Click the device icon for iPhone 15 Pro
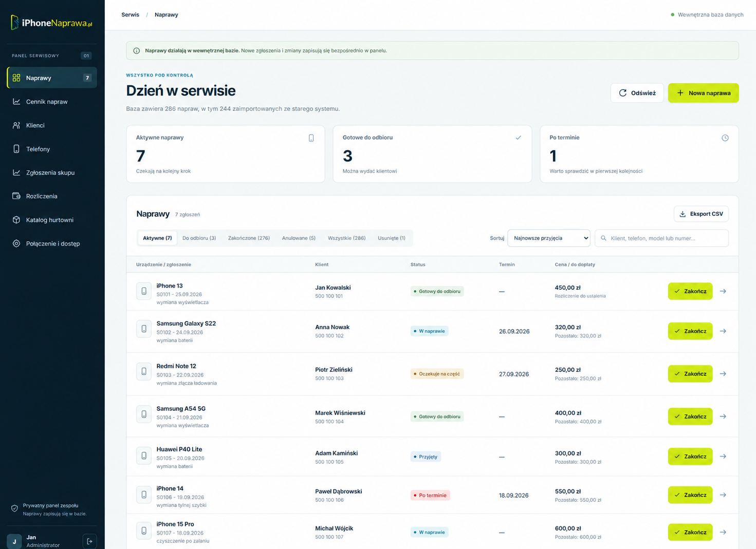The image size is (756, 549). (144, 531)
